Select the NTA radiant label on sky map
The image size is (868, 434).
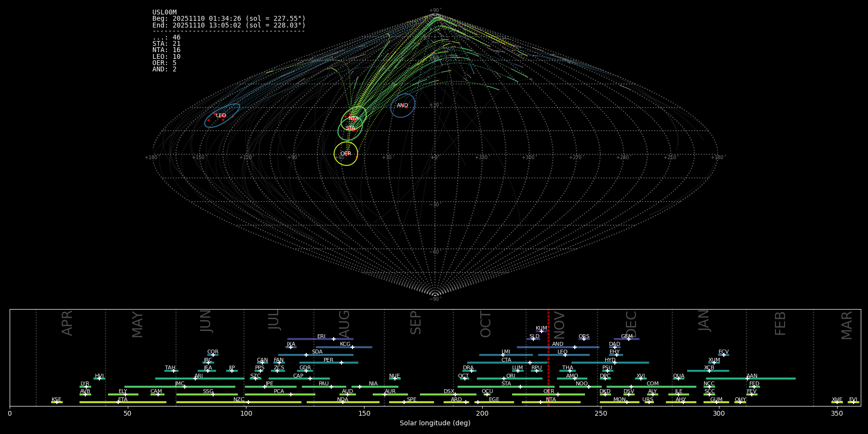click(x=353, y=118)
